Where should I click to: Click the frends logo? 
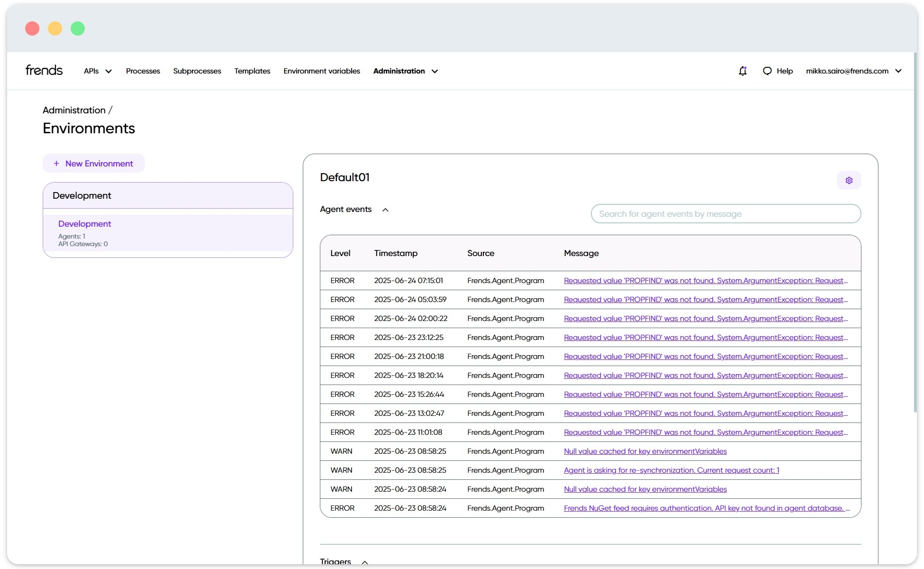44,70
